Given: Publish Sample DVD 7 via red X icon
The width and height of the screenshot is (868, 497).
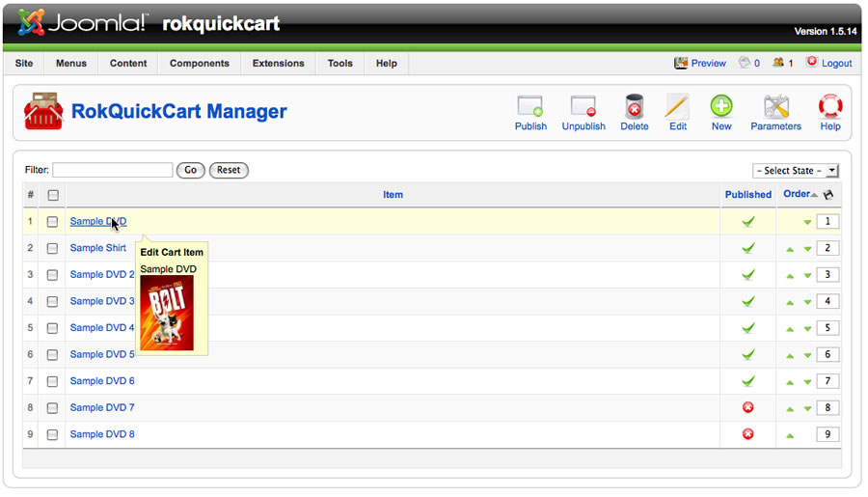Looking at the screenshot, I should tap(747, 408).
